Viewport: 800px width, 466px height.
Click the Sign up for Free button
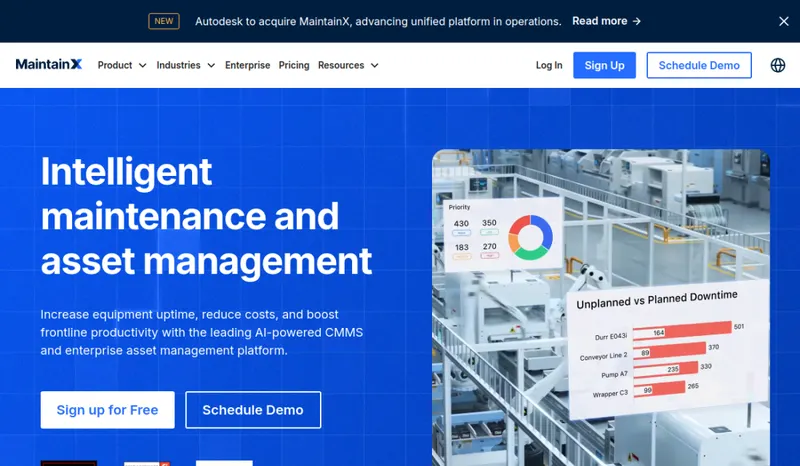[x=108, y=410]
